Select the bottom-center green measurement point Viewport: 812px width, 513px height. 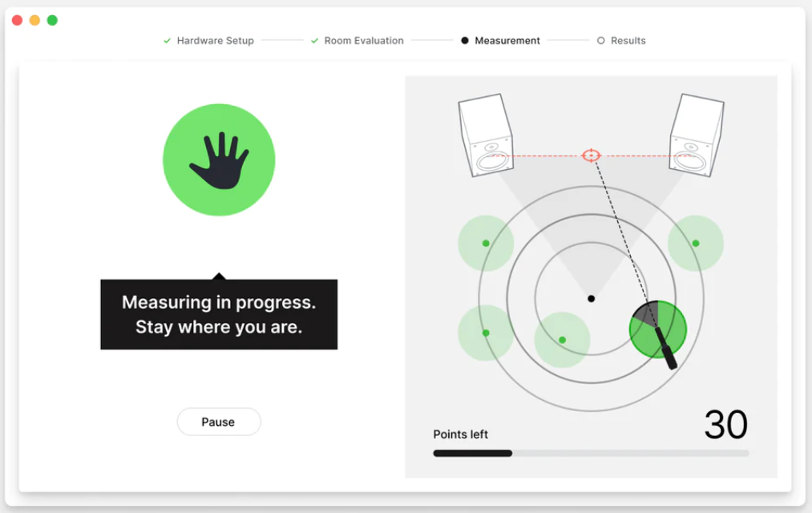562,340
